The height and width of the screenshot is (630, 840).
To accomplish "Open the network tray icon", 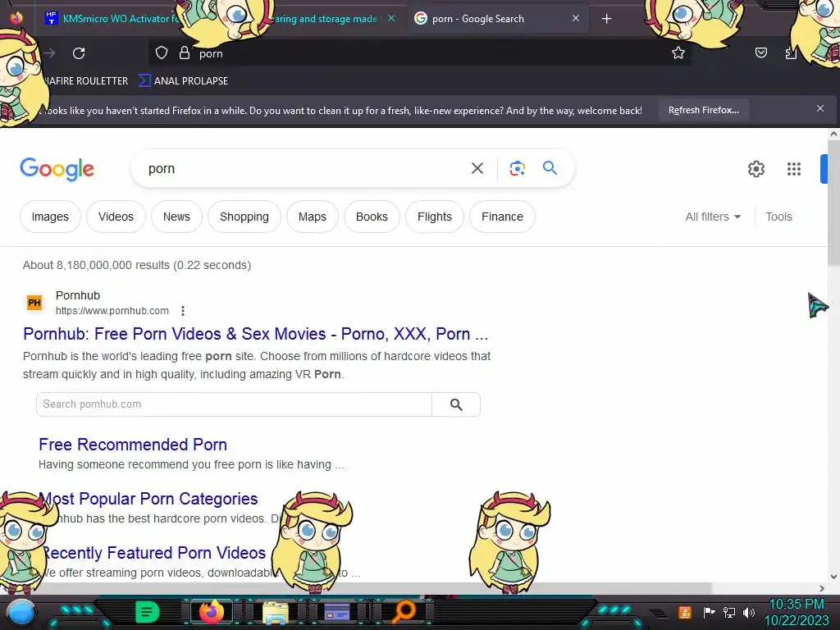I will (x=728, y=612).
